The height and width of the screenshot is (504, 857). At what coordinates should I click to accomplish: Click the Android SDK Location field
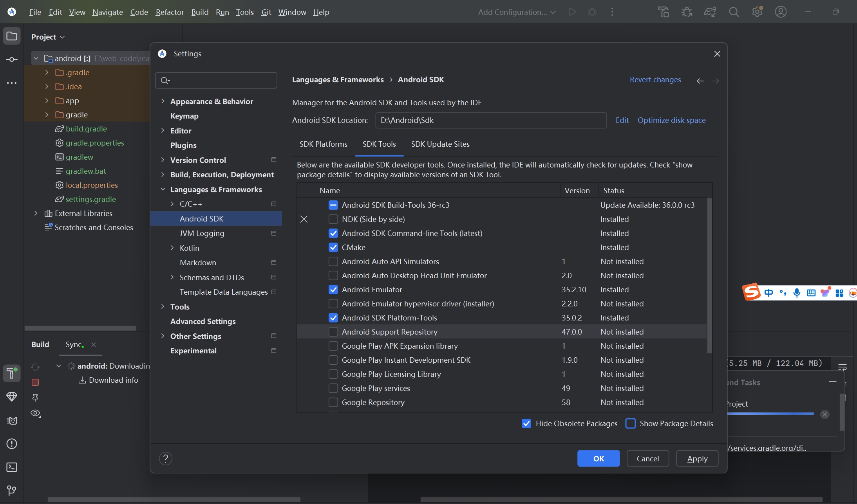[x=491, y=121]
